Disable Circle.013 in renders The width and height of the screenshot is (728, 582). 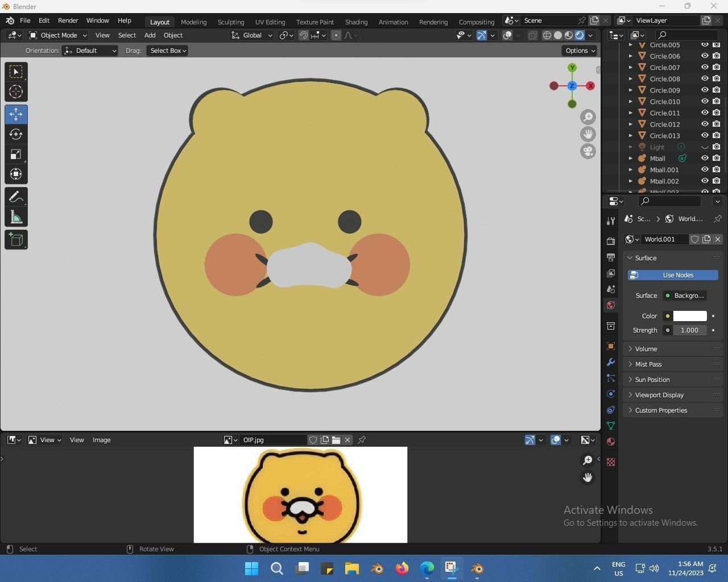point(716,136)
